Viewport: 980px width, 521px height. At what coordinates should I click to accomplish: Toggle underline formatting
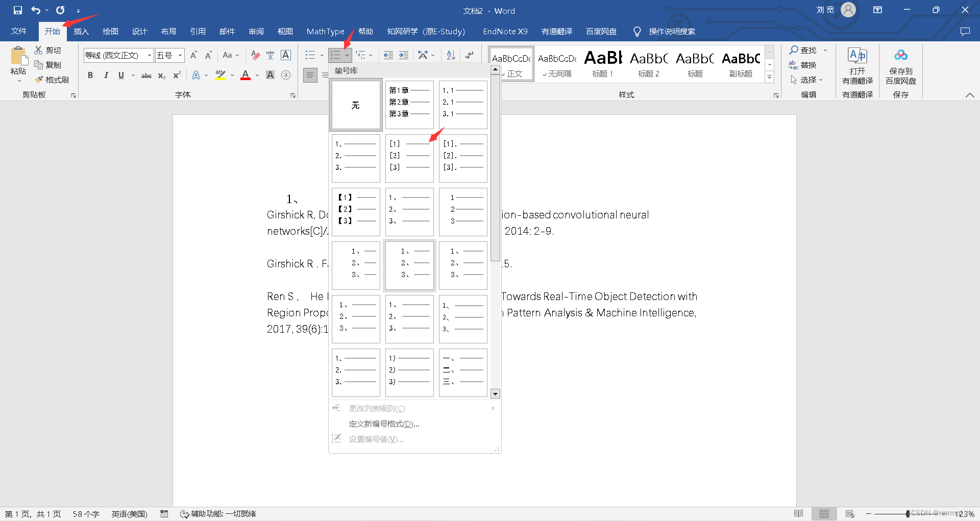tap(121, 76)
